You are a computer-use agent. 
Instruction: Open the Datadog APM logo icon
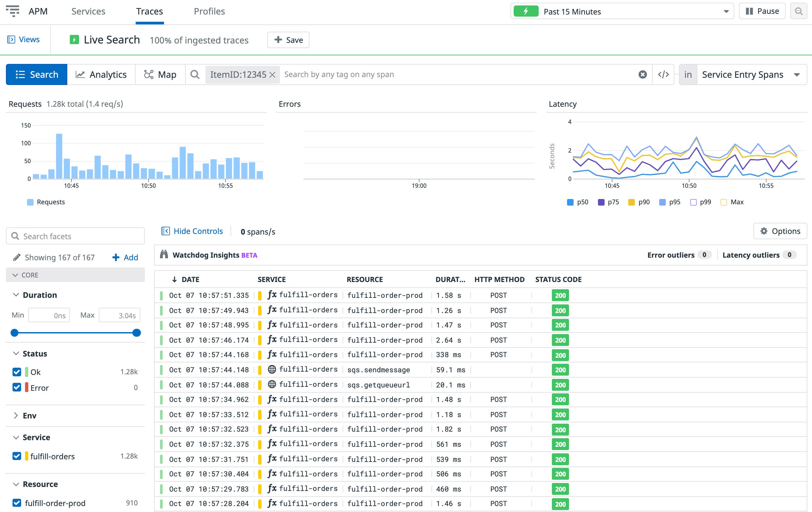tap(13, 11)
